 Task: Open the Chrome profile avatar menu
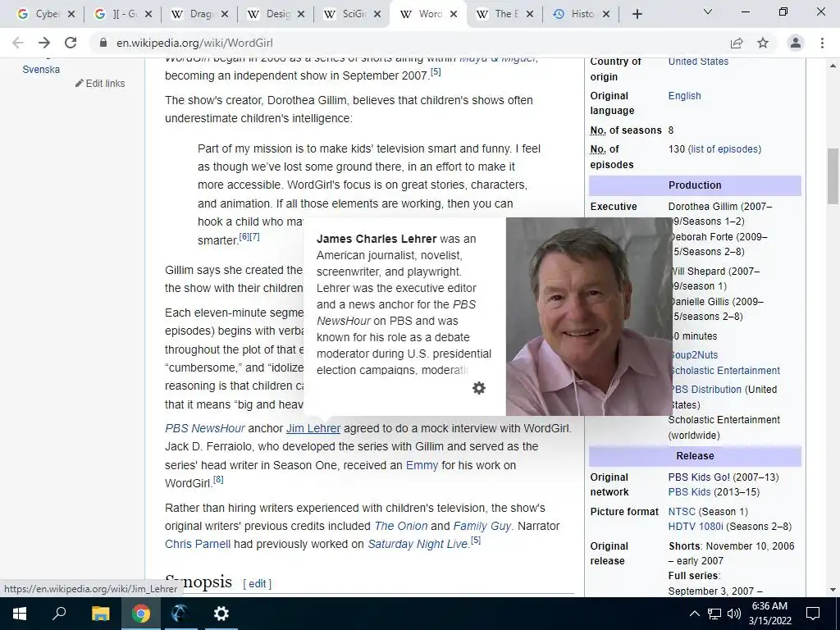coord(796,43)
